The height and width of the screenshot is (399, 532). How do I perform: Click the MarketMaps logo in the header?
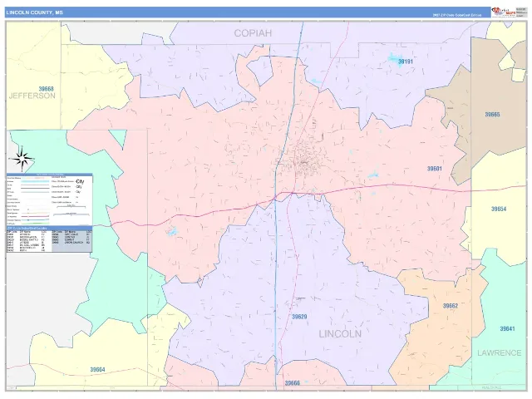click(503, 12)
